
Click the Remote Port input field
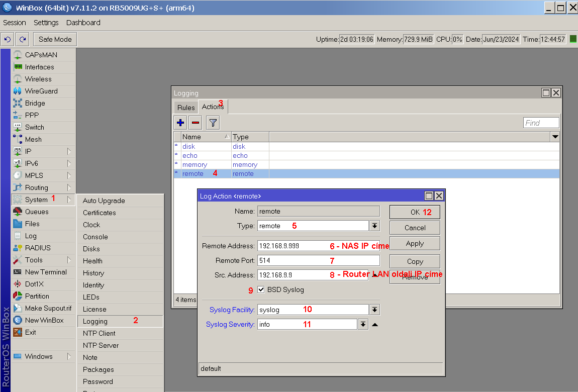pos(318,260)
